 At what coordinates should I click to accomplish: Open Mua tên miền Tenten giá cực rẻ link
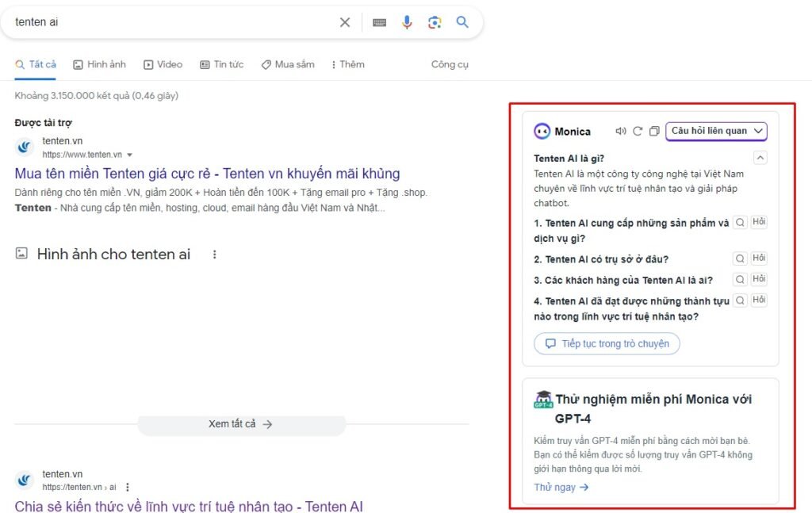tap(207, 174)
